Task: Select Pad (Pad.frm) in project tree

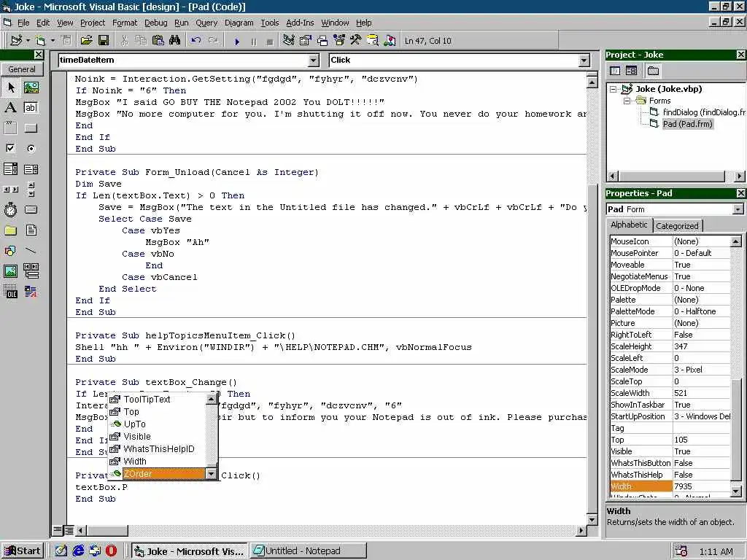Action: (687, 124)
